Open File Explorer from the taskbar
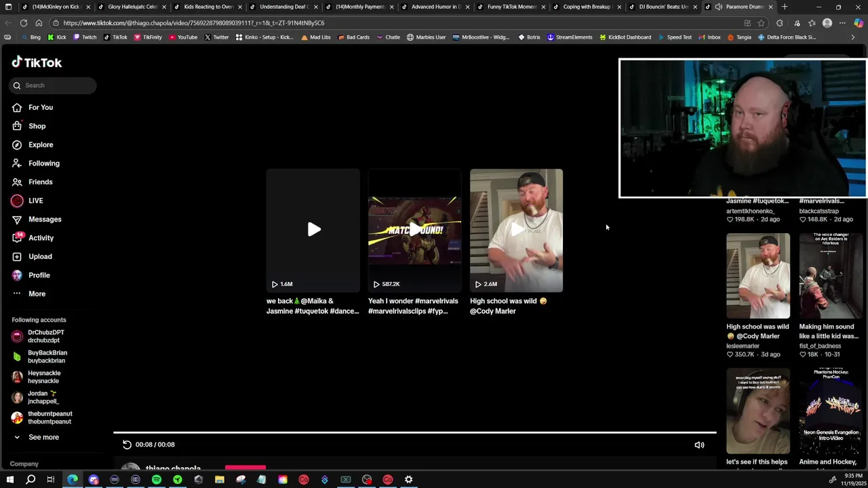This screenshot has width=868, height=488. pos(220,480)
